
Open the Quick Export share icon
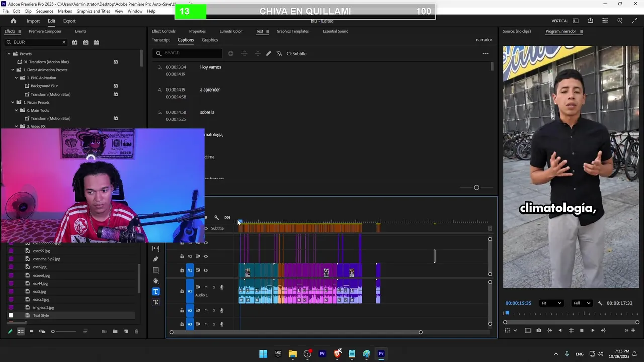coord(590,21)
